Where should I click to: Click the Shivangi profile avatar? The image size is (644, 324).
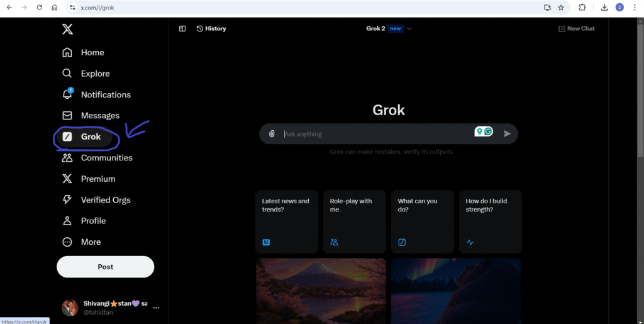tap(70, 308)
